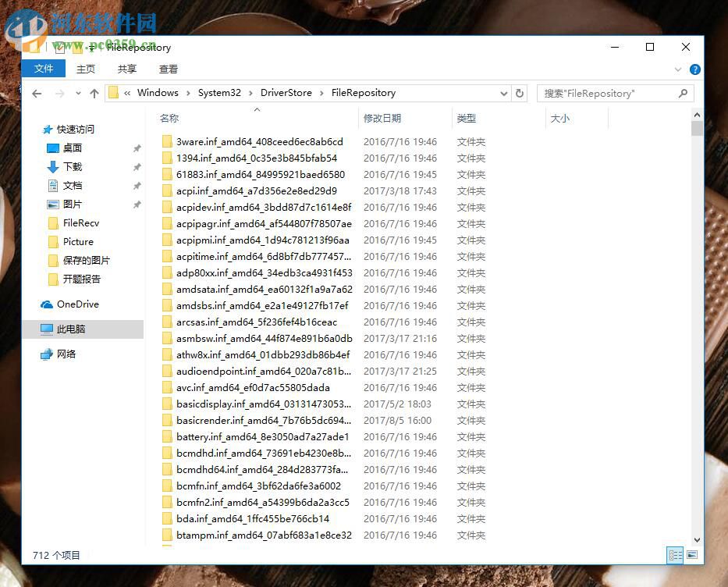Click the pin icon beside 桌面
728x587 pixels.
[137, 148]
